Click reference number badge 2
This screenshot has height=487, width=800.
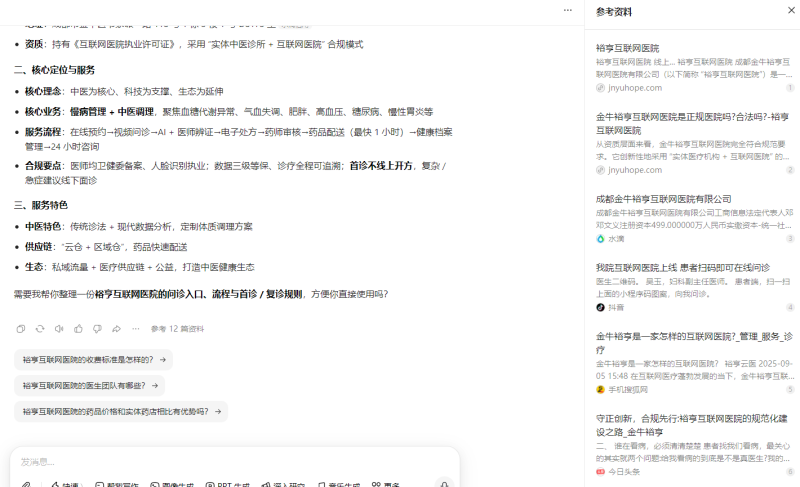pyautogui.click(x=790, y=170)
